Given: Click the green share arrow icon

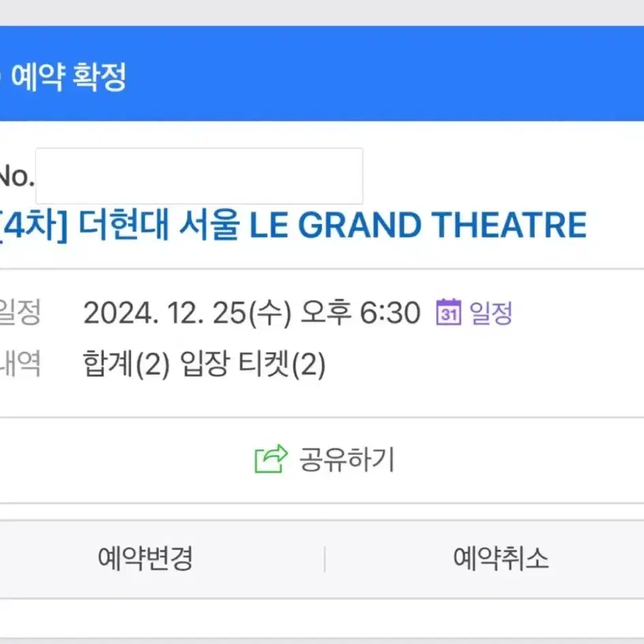Looking at the screenshot, I should point(271,459).
